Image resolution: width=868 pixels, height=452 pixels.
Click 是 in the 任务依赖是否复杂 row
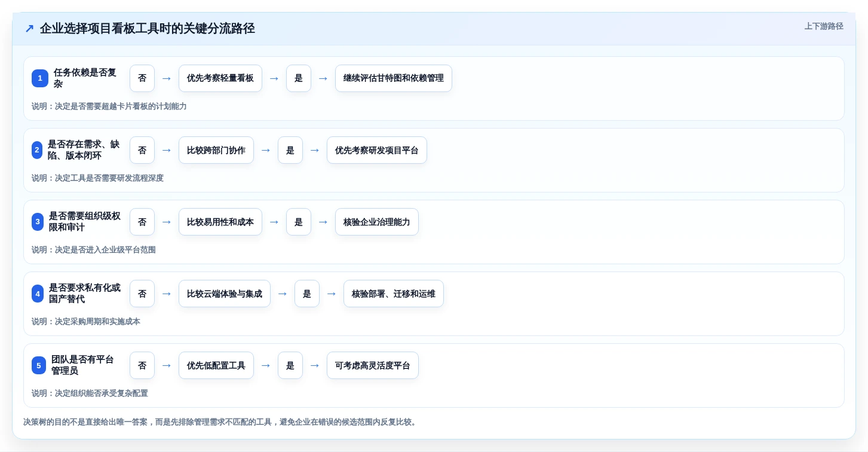click(299, 78)
